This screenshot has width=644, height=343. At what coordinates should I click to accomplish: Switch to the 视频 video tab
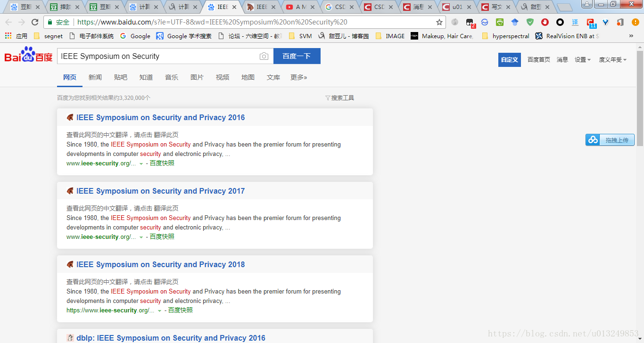pos(223,77)
